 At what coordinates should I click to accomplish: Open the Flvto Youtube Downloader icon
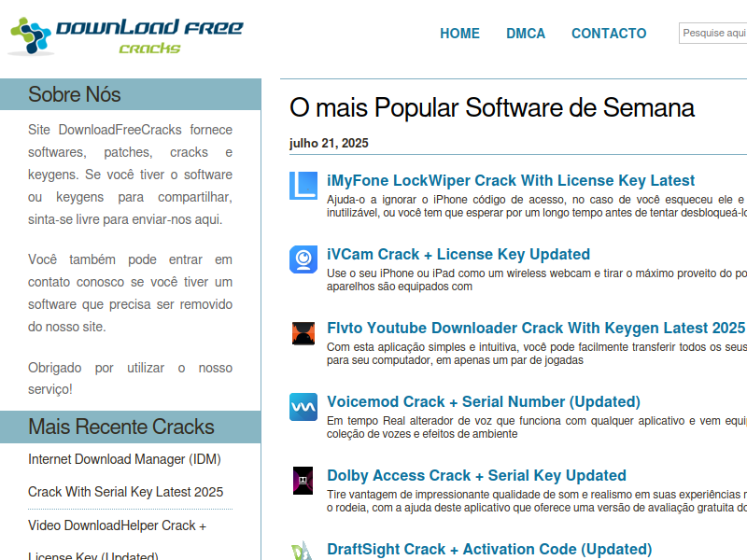[x=303, y=333]
